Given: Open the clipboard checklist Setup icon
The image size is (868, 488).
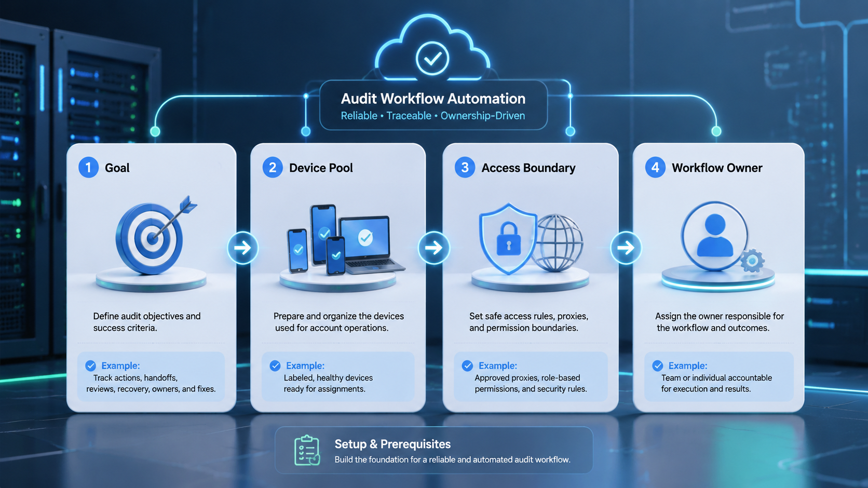Looking at the screenshot, I should coord(307,450).
